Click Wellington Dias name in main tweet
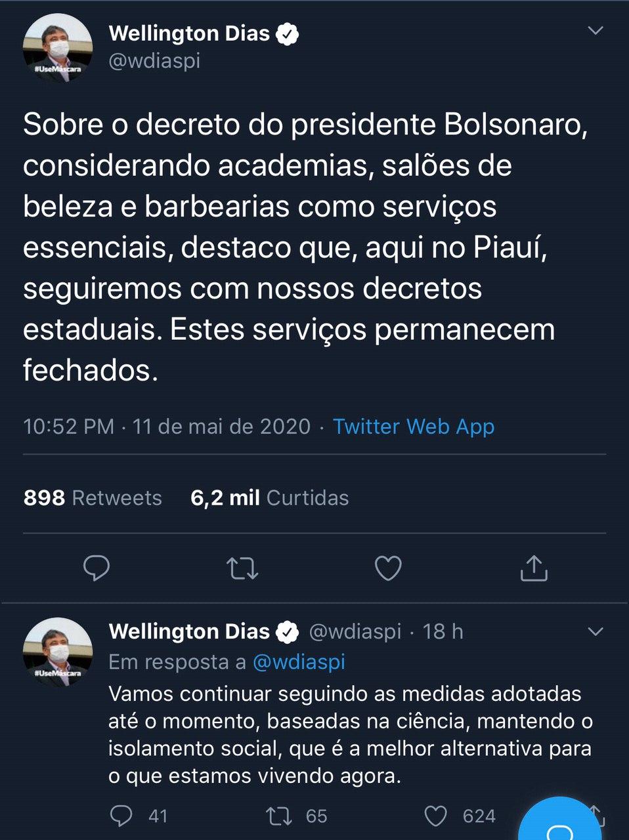 (189, 33)
